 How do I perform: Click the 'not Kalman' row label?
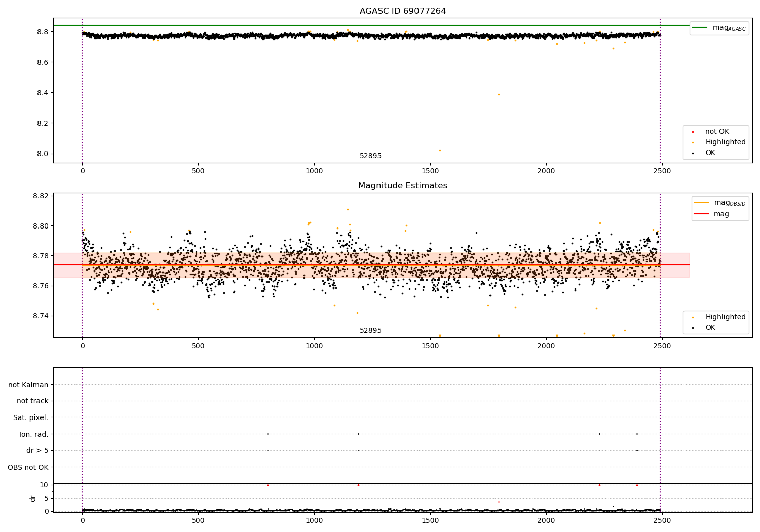(28, 385)
